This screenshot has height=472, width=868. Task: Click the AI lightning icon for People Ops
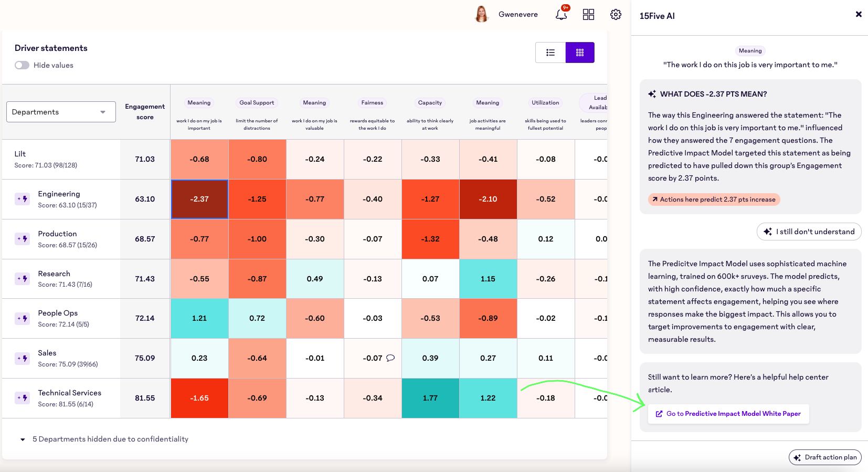[x=22, y=319]
